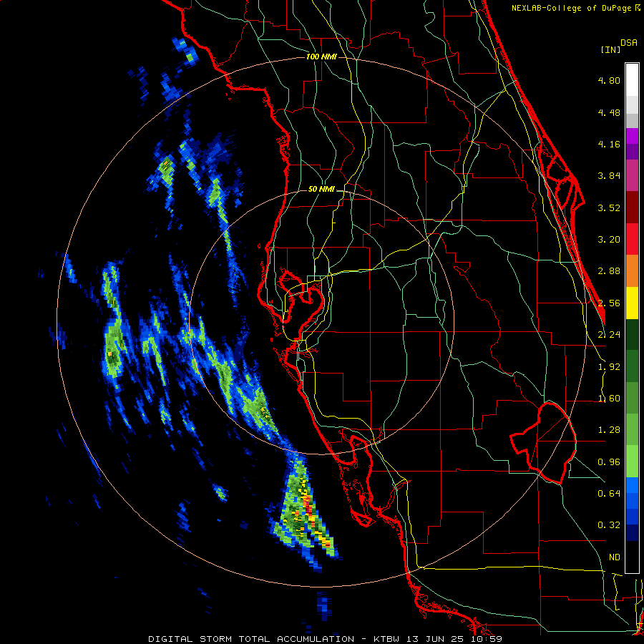The height and width of the screenshot is (644, 644).
Task: Select the 50 NMI range ring label
Action: click(x=321, y=189)
